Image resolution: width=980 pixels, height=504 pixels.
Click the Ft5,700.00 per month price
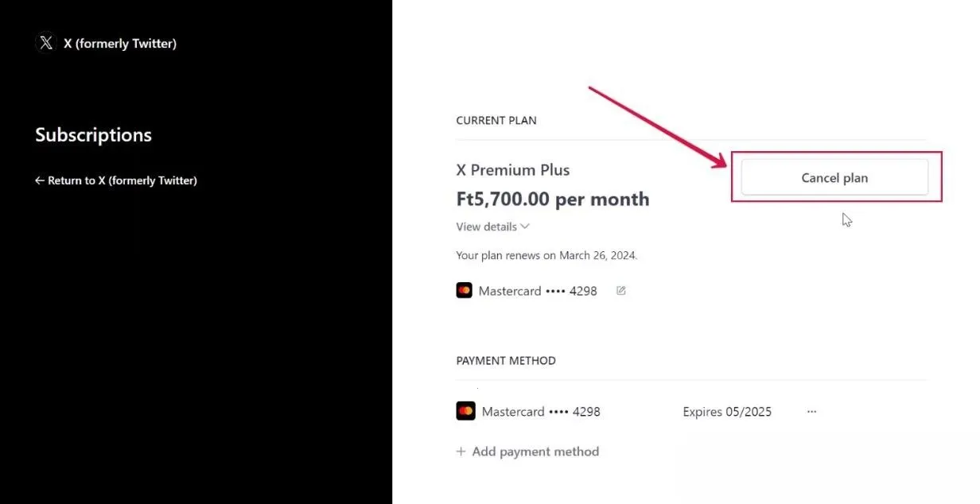coord(553,199)
